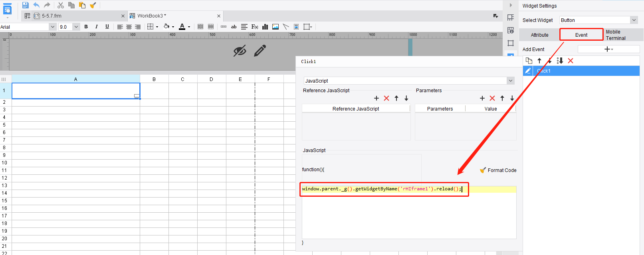
Task: Open the JavaScript event type dropdown
Action: click(510, 81)
